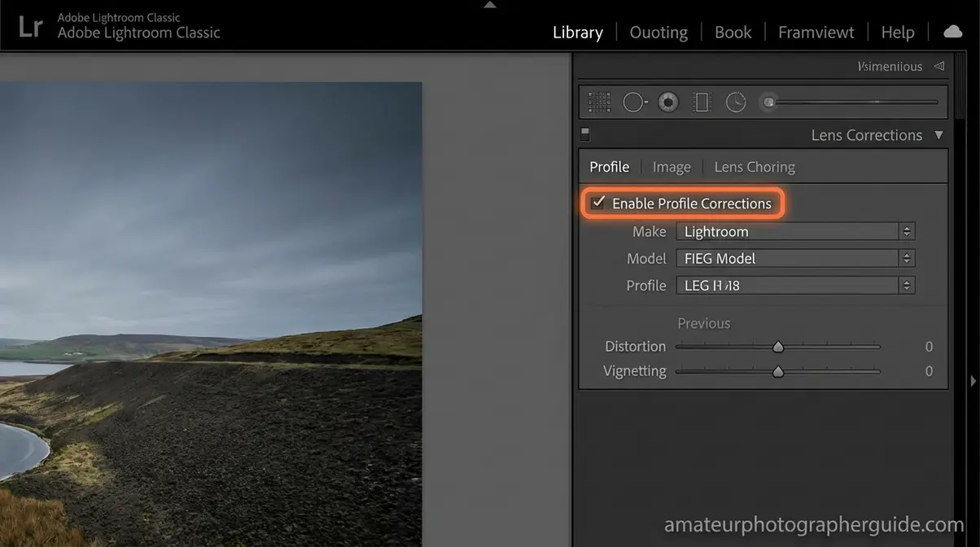
Task: Switch to the Image tab
Action: pyautogui.click(x=671, y=166)
